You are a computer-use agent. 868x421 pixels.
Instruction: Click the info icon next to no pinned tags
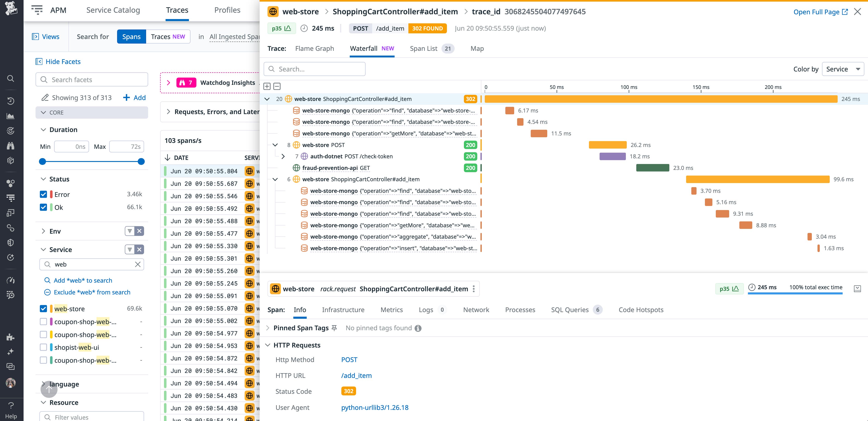418,328
